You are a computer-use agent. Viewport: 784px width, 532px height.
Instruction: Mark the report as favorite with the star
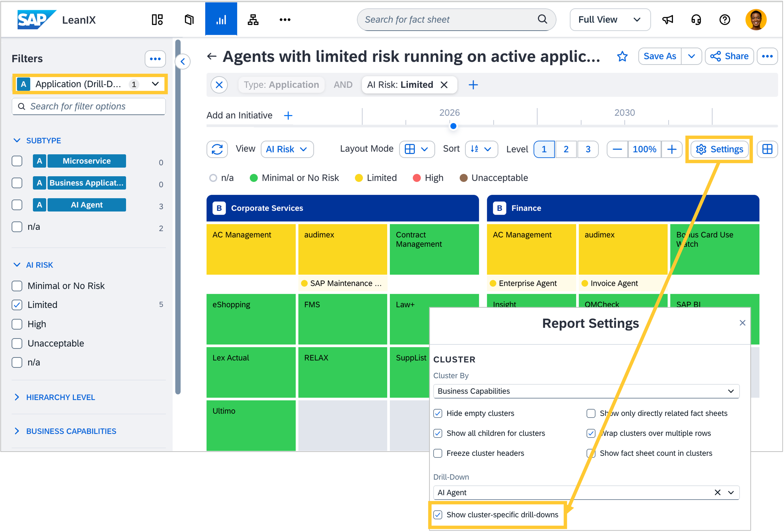click(622, 56)
